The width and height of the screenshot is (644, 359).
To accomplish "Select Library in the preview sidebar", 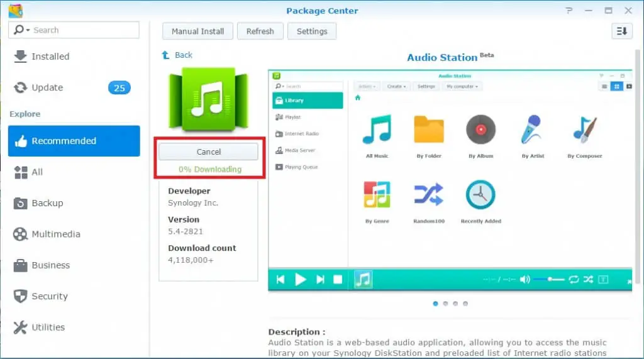I will pyautogui.click(x=308, y=101).
